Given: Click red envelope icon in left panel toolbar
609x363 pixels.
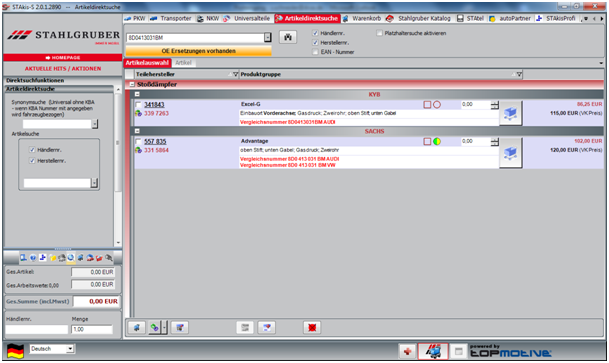Looking at the screenshot, I should [x=99, y=258].
